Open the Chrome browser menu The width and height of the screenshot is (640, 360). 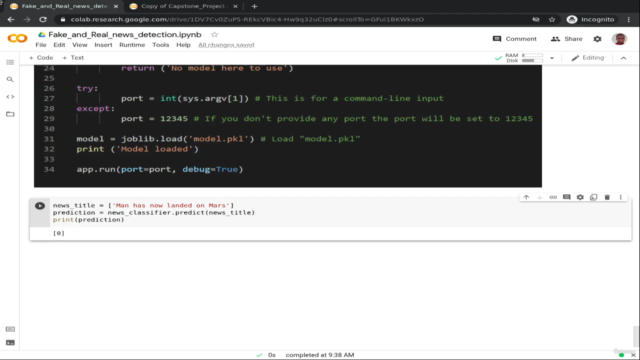629,19
